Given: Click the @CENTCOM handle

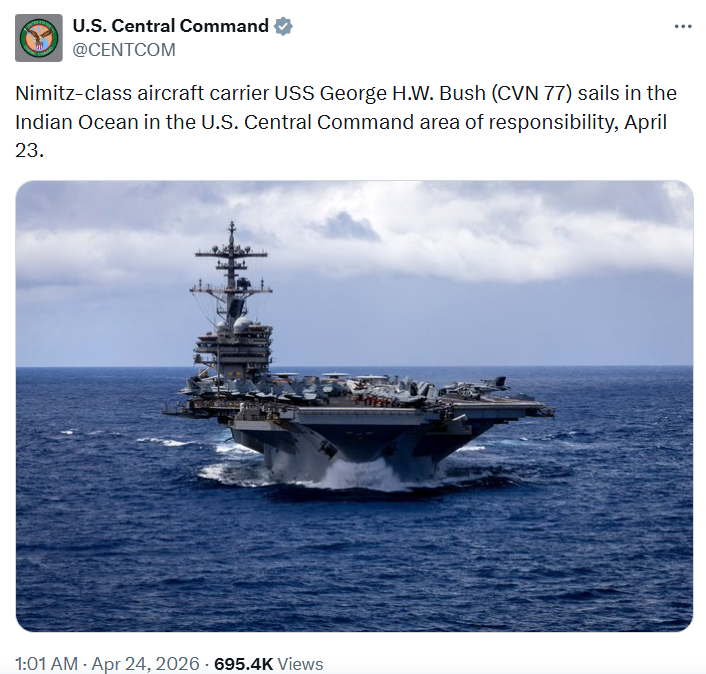Looking at the screenshot, I should point(124,50).
